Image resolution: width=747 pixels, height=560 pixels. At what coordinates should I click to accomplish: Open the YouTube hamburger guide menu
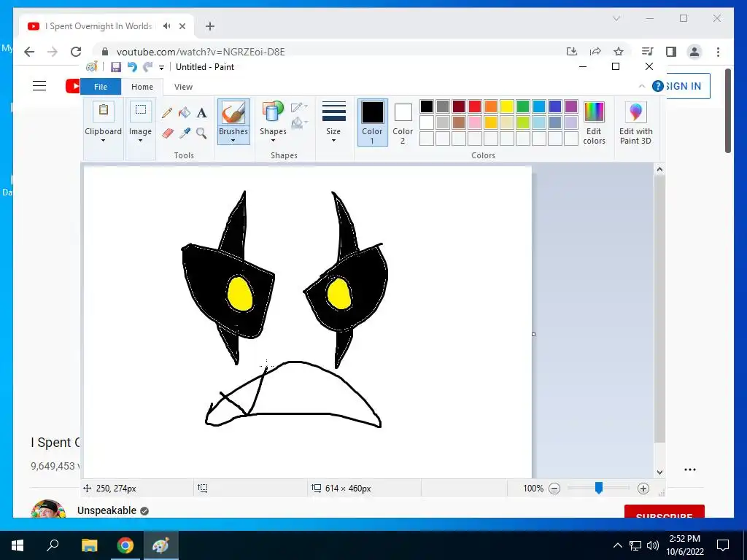pyautogui.click(x=39, y=86)
